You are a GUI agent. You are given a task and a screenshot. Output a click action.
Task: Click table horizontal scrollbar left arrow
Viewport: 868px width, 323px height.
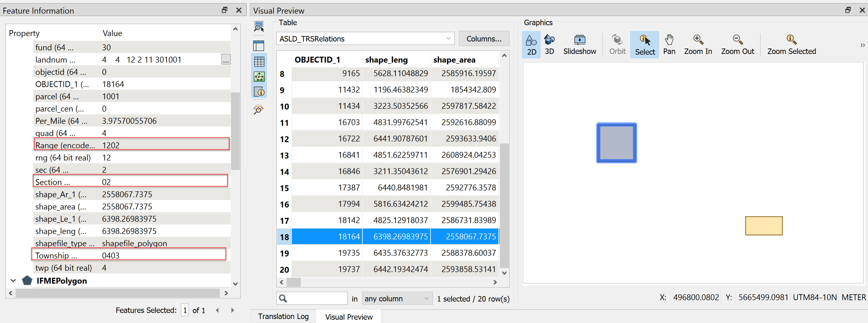point(281,283)
